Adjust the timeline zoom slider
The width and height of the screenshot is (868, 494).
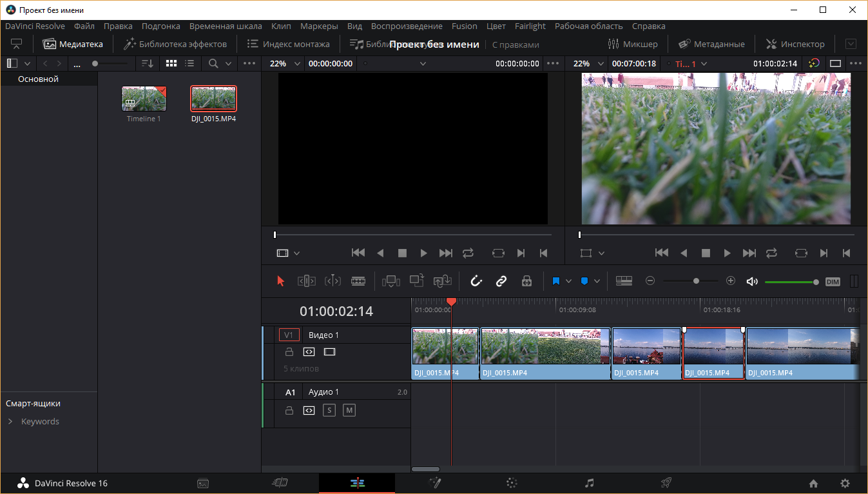696,281
